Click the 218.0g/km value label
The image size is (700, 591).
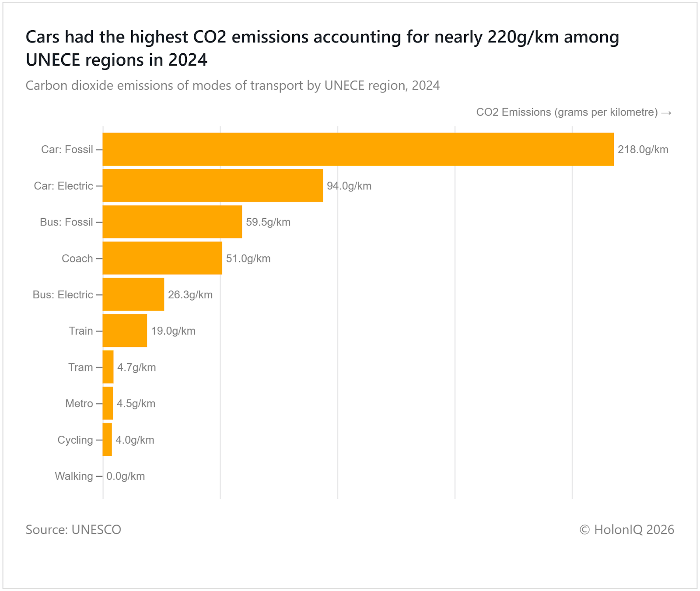click(x=643, y=150)
